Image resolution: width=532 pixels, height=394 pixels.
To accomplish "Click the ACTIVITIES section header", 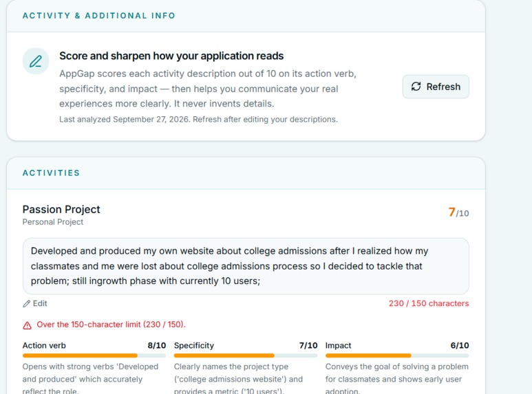I will pyautogui.click(x=51, y=173).
